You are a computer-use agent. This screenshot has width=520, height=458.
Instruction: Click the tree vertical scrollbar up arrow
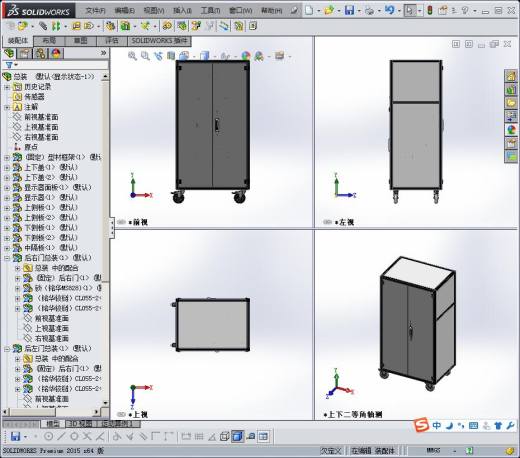point(105,76)
